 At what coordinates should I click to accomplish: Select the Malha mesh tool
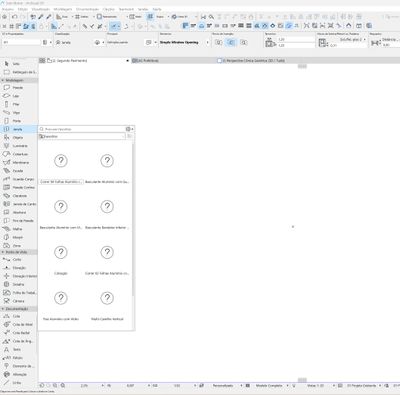click(18, 229)
